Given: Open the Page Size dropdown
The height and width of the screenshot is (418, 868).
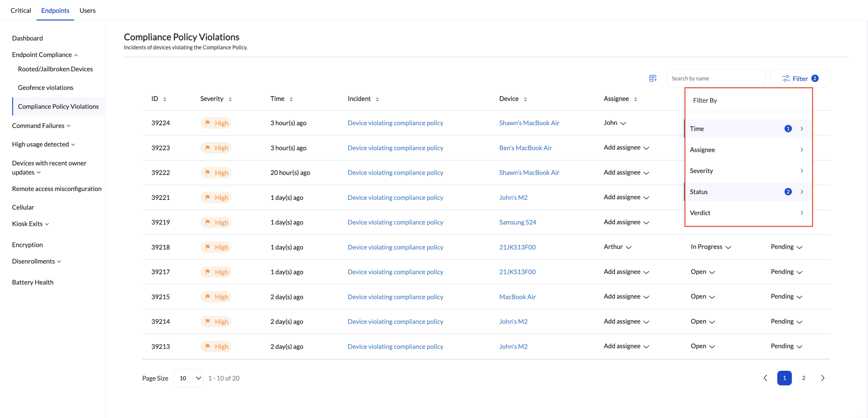Looking at the screenshot, I should point(188,378).
